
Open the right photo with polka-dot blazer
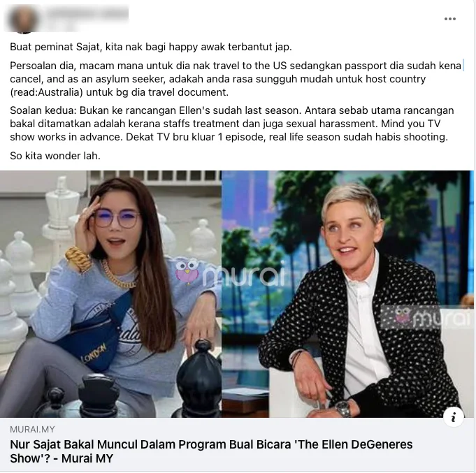pyautogui.click(x=348, y=293)
